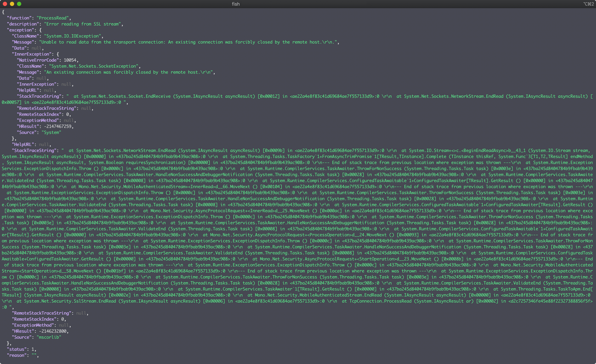Click the "fish" window title
The image size is (596, 364).
point(235,4)
